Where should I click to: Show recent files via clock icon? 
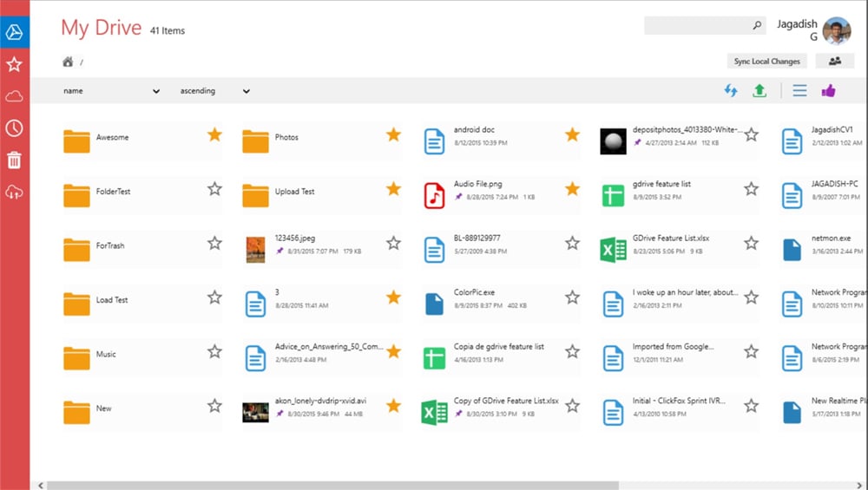click(x=14, y=128)
